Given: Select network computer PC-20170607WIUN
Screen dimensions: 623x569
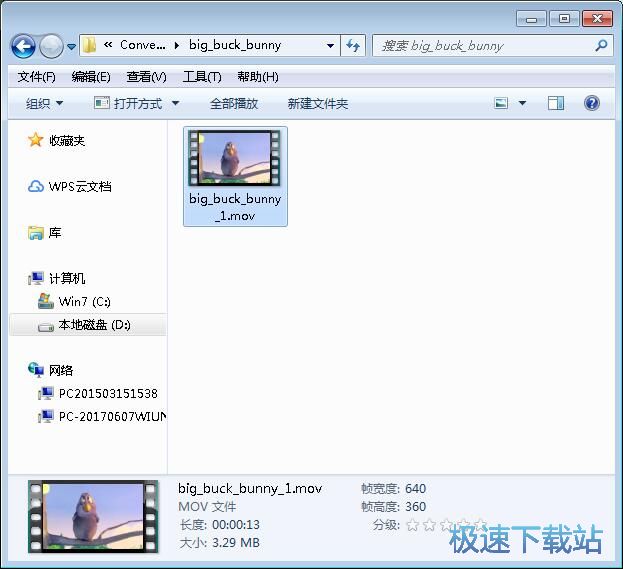Looking at the screenshot, I should (112, 416).
